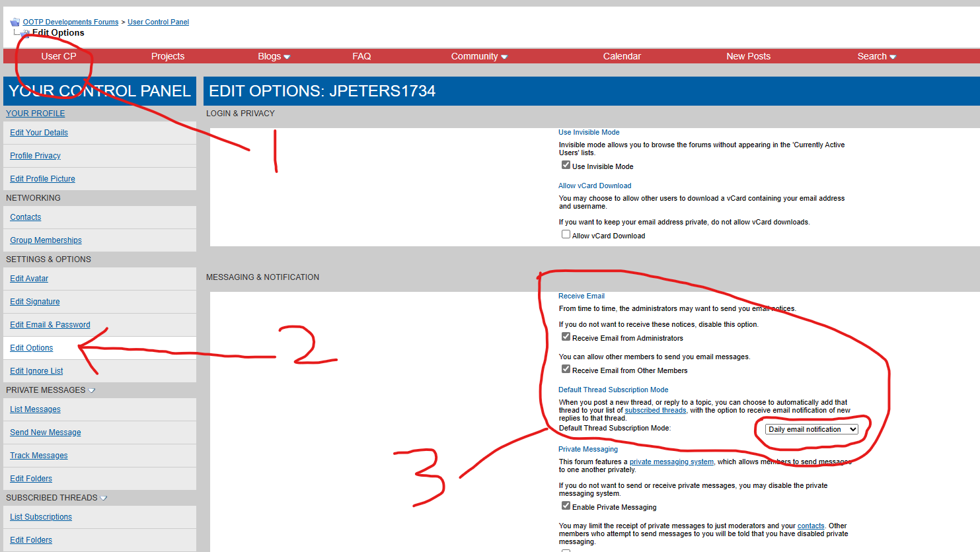Uncheck Receive Email from Administrators
This screenshot has width=980, height=552.
point(566,337)
